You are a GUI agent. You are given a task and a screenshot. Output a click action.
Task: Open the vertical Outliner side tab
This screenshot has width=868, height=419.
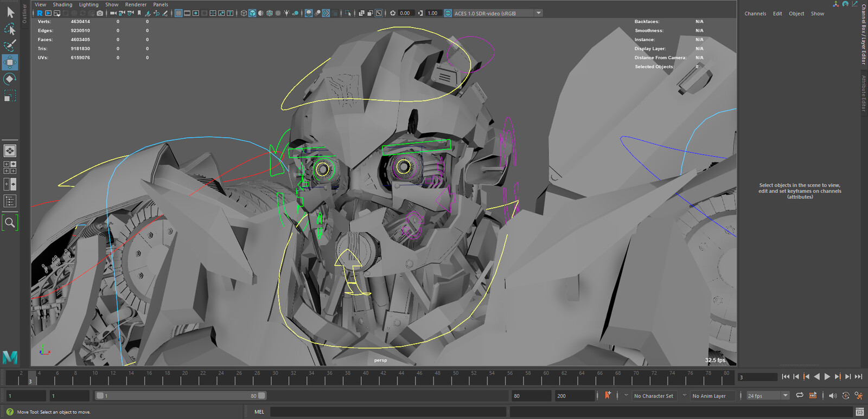[x=24, y=14]
